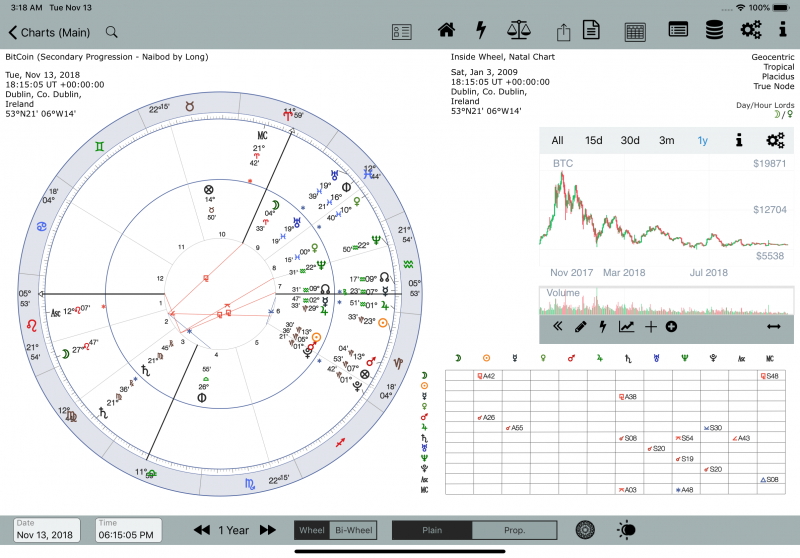Tap the thin plus icon in chart toolbar
The height and width of the screenshot is (558, 800).
651,327
